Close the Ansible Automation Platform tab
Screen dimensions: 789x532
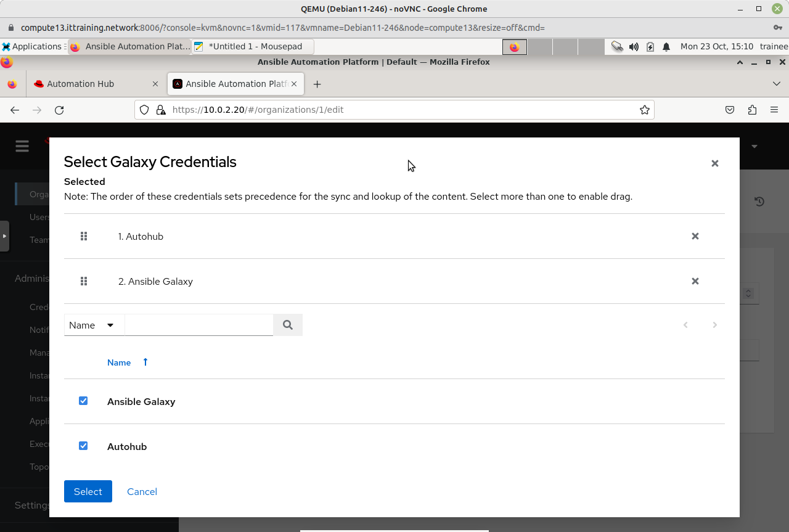(x=294, y=84)
